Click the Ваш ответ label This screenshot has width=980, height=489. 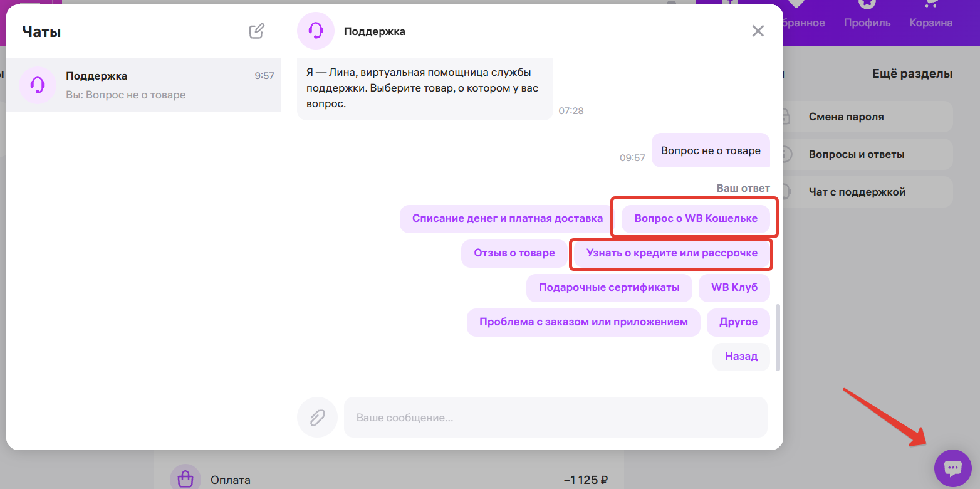pos(743,188)
